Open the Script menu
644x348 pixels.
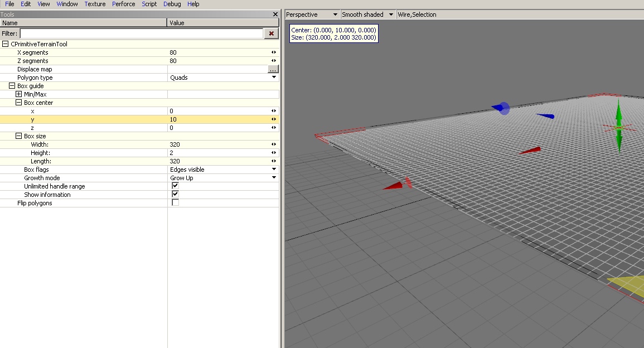tap(149, 4)
